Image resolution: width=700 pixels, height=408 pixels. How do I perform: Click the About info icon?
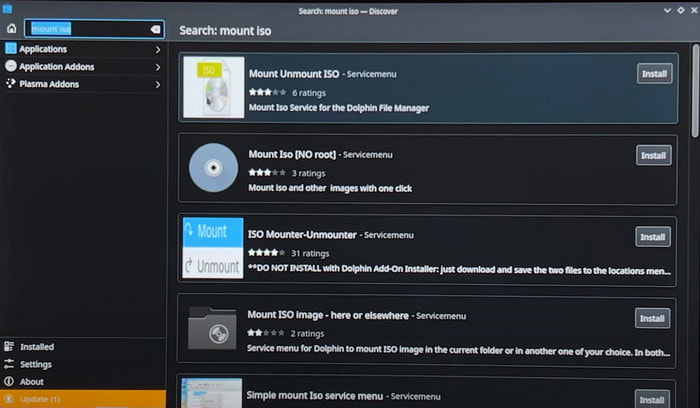point(9,381)
